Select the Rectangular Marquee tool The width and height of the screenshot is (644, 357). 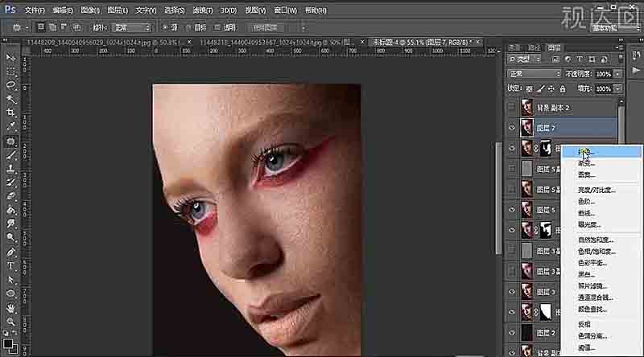(10, 72)
